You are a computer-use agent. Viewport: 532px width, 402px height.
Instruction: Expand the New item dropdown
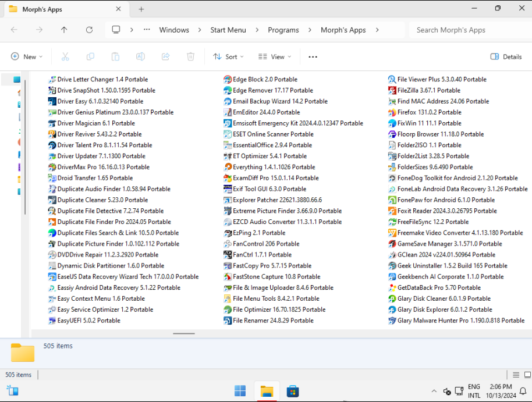click(x=27, y=56)
